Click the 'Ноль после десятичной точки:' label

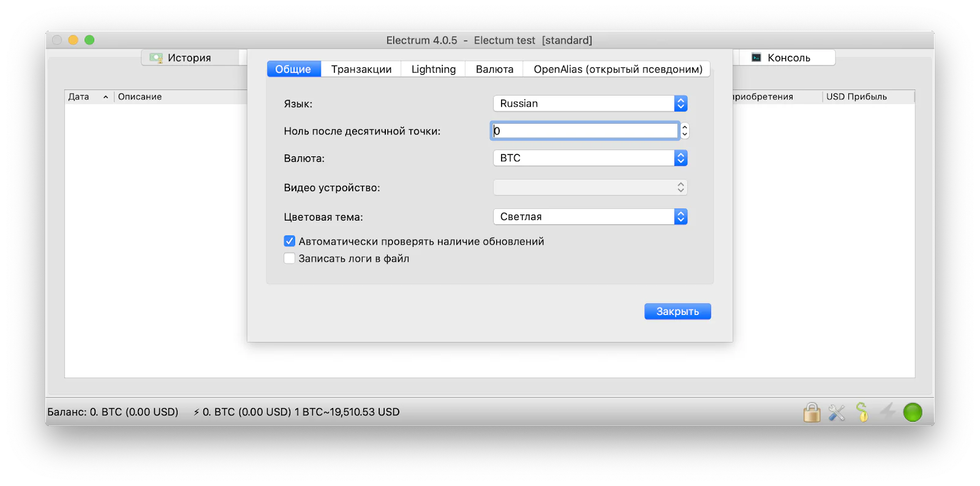point(362,131)
